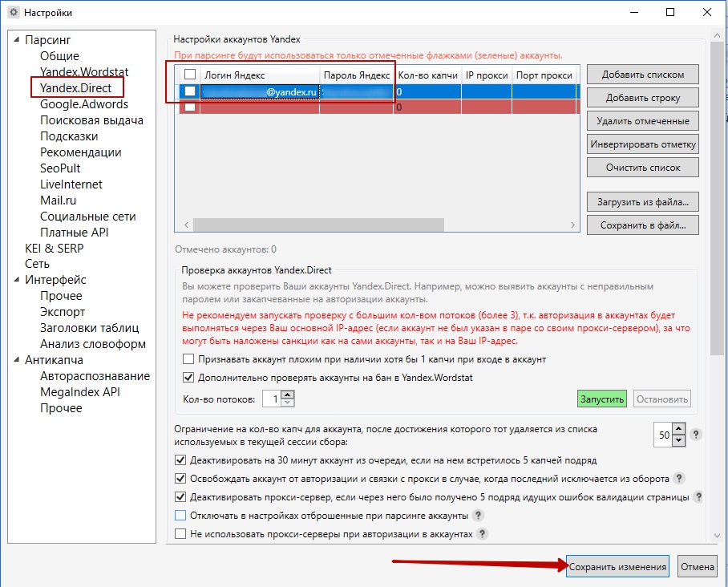Click help icon after Освобождать аккаунт option
The height and width of the screenshot is (587, 728).
point(679,478)
